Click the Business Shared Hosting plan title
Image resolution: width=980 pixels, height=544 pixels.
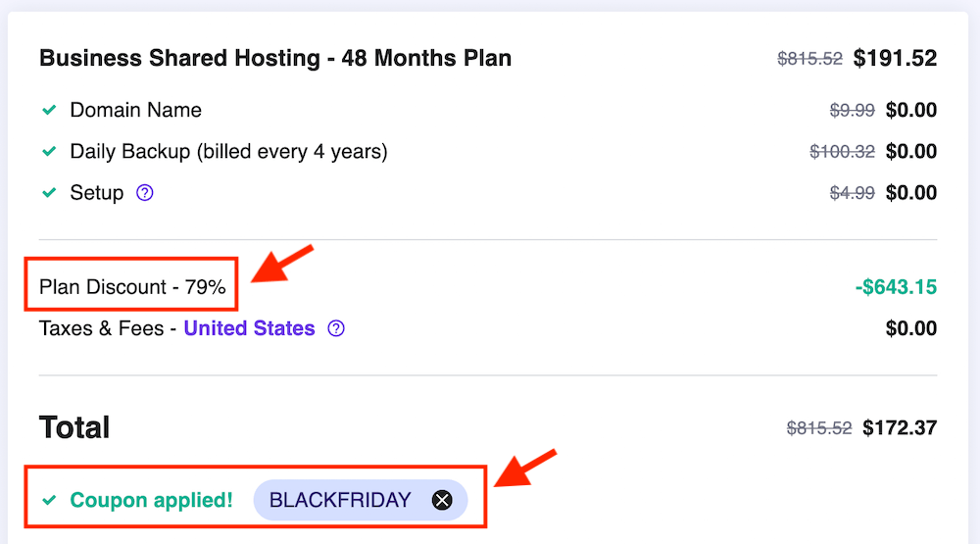pos(275,59)
